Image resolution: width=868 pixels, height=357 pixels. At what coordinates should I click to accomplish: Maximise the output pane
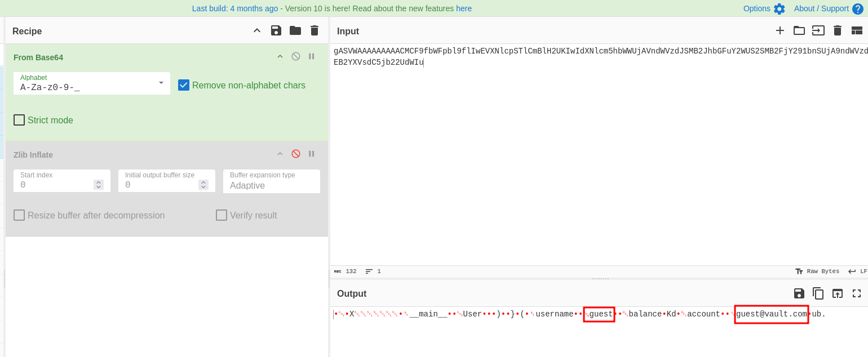857,293
